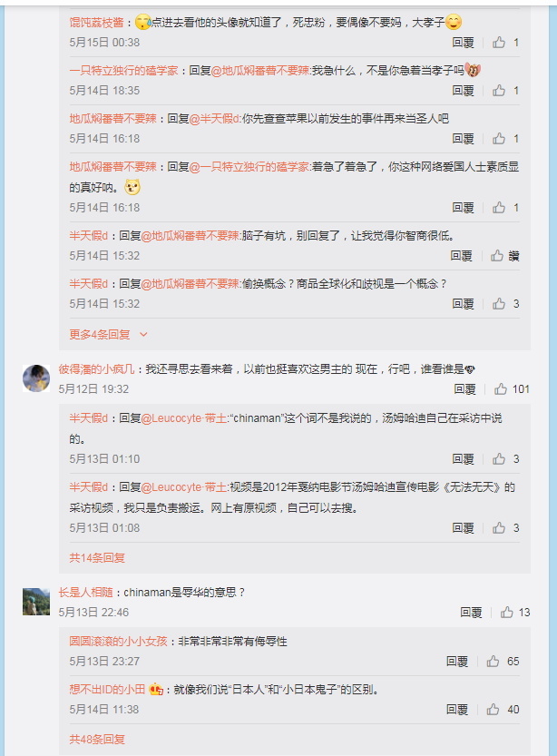Open the 共48条回复 thread
The image size is (557, 756).
click(x=97, y=739)
